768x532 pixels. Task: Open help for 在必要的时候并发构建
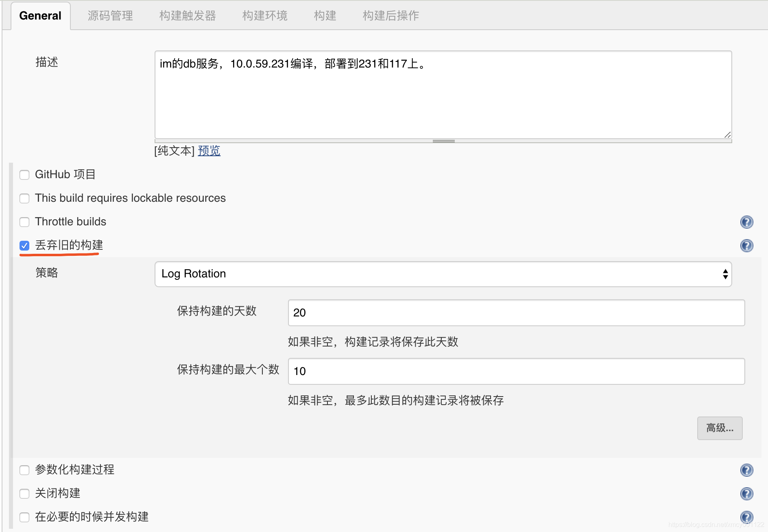746,517
